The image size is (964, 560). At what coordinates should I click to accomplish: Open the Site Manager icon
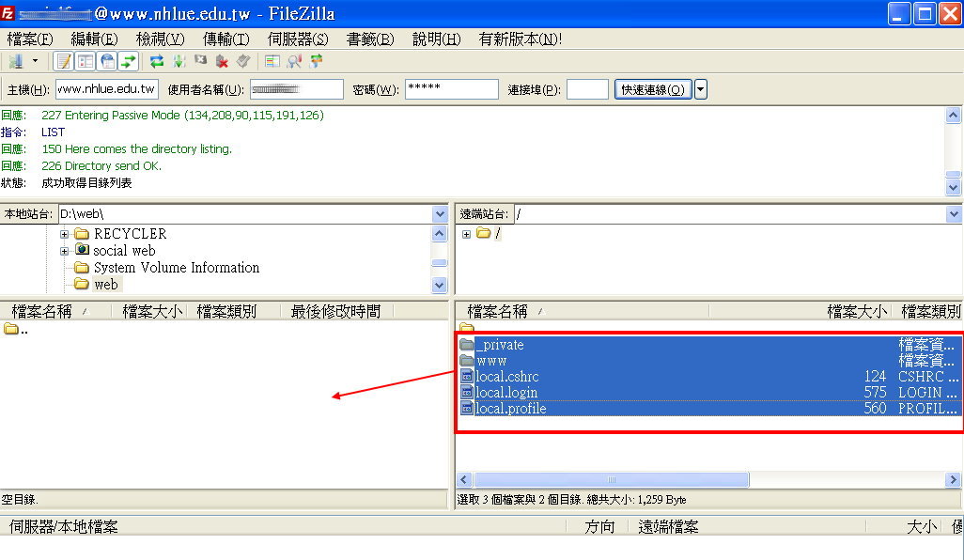point(15,61)
